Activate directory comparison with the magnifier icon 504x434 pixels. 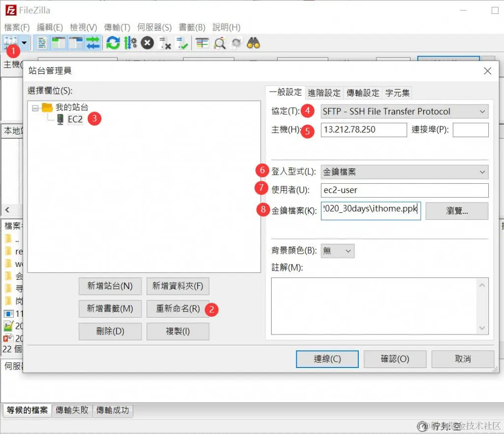220,43
